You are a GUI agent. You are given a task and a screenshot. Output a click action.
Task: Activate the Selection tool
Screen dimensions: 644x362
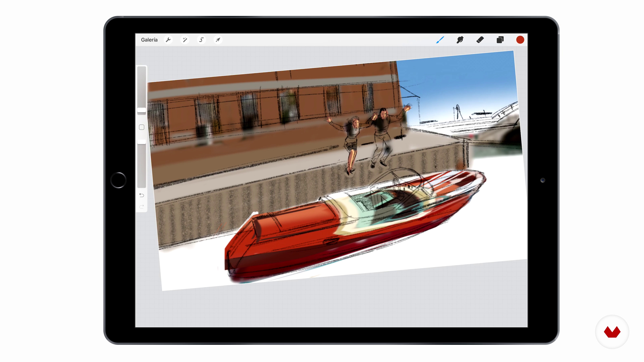click(201, 40)
